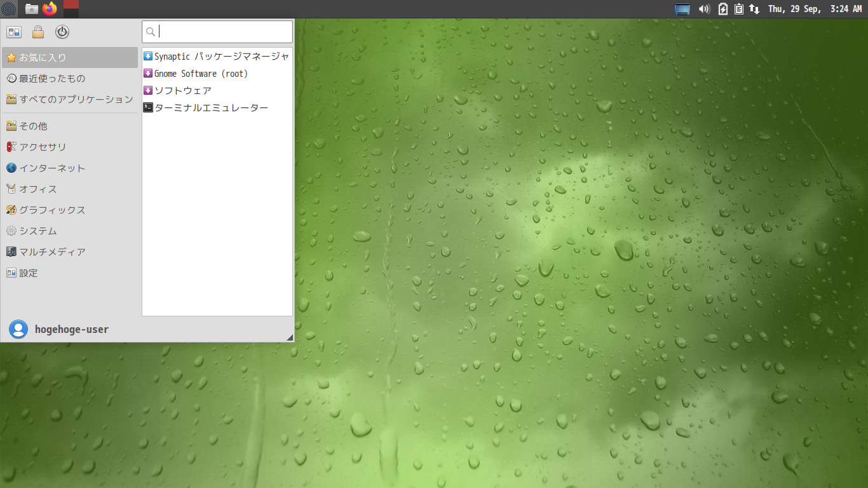Click the hogehoge-user profile avatar icon
The image size is (868, 488).
[x=18, y=329]
